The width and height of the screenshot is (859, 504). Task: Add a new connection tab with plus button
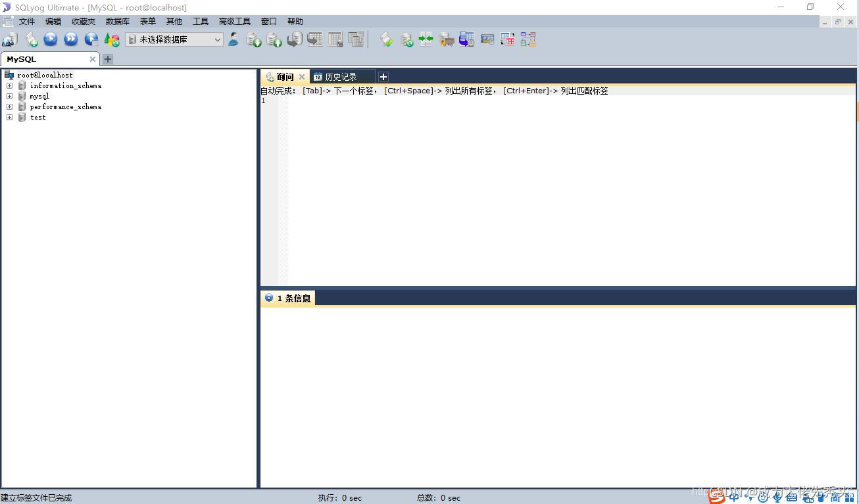108,59
